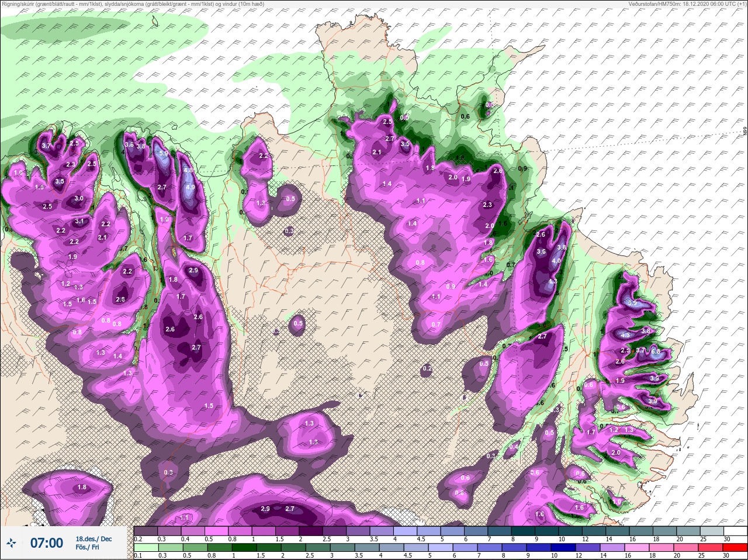Click the Veðurstofan logo beside the time
The height and width of the screenshot is (560, 748).
click(12, 543)
